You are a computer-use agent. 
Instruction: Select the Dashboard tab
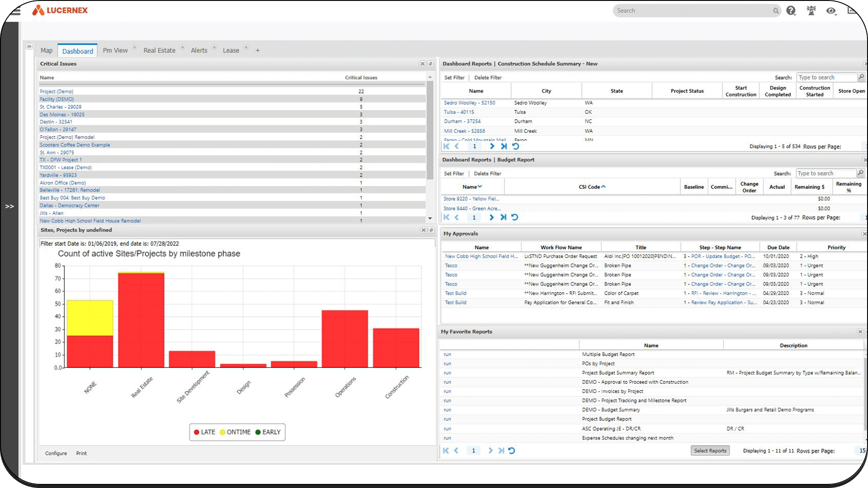[78, 51]
